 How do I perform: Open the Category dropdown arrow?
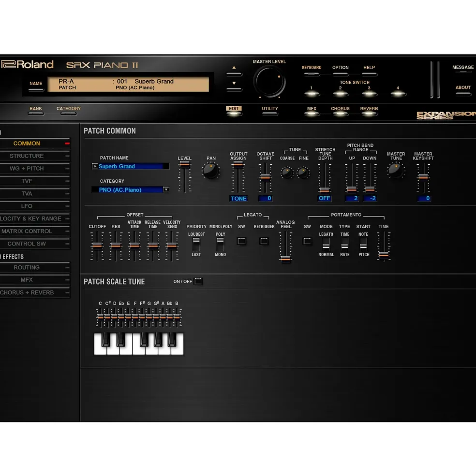[166, 190]
